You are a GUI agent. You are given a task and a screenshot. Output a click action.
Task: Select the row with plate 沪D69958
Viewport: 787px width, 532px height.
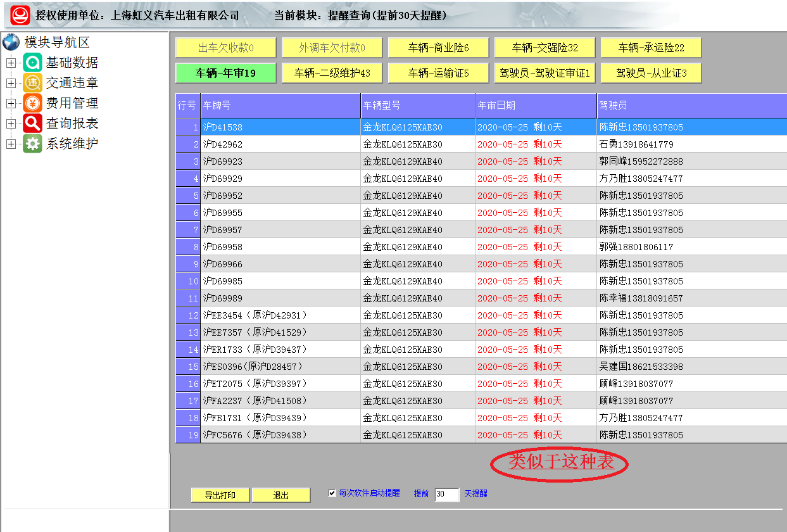pyautogui.click(x=481, y=247)
